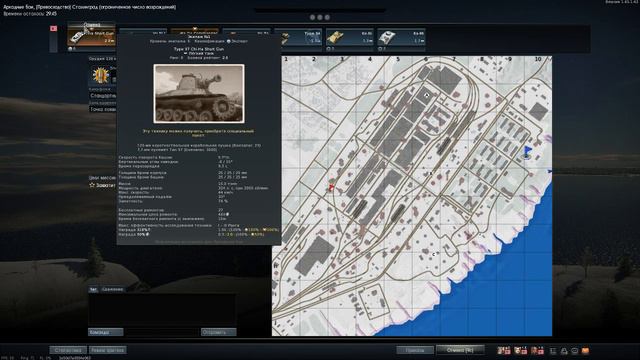Image resolution: width=640 pixels, height=360 pixels.
Task: Click capture point A on the map
Action: (x=427, y=95)
